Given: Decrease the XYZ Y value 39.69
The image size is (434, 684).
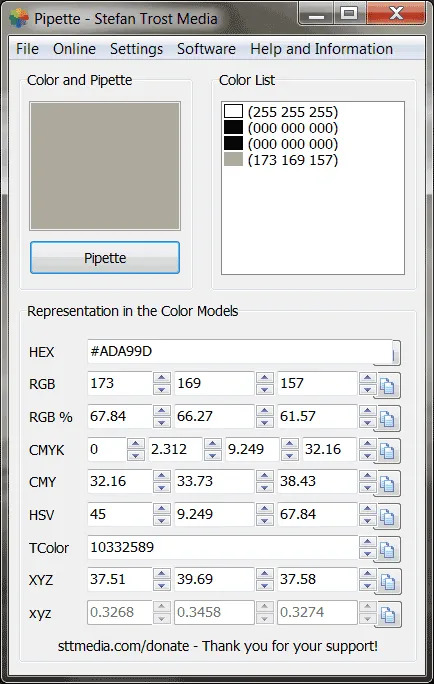Looking at the screenshot, I should click(265, 585).
